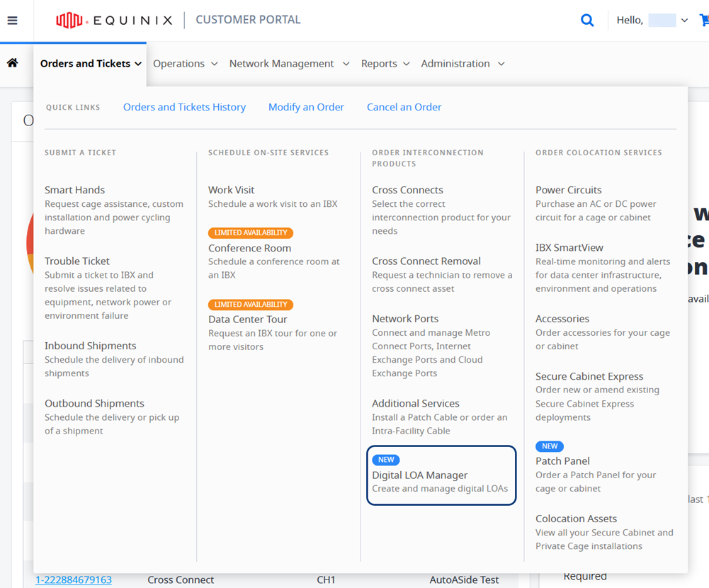Viewport: 709px width, 588px height.
Task: Click the Modify an Order quick link
Action: [x=306, y=107]
